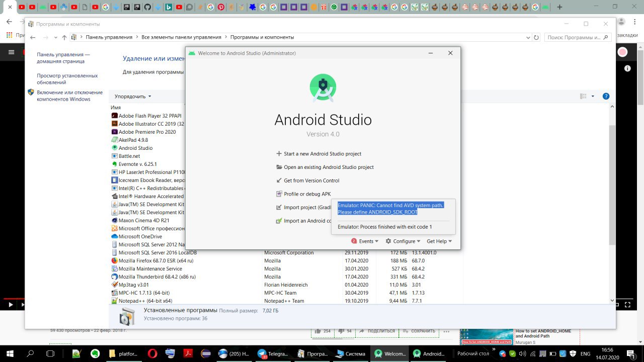Click the plus icon beside Start a new project
The width and height of the screenshot is (644, 362).
pos(279,154)
